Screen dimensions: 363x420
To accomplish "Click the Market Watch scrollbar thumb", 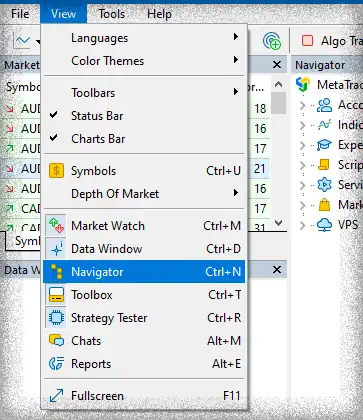I will (278, 103).
